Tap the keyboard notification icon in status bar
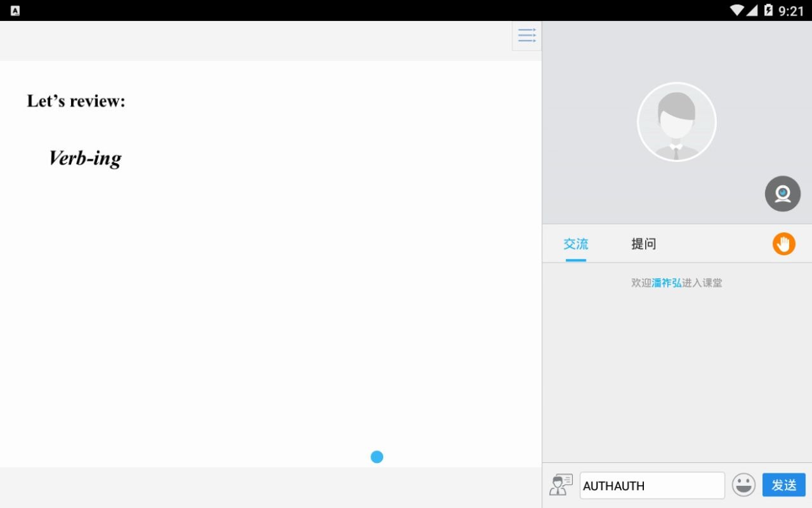812x508 pixels. pos(15,10)
